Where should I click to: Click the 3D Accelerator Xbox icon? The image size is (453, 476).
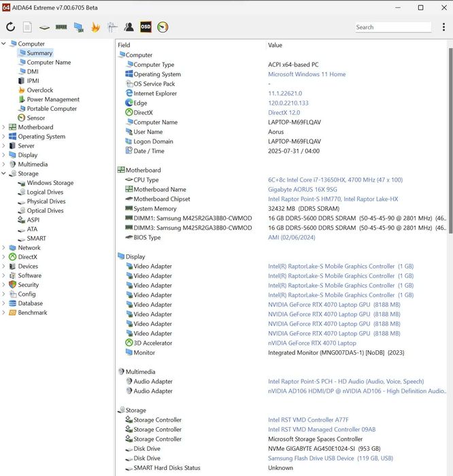coord(129,343)
